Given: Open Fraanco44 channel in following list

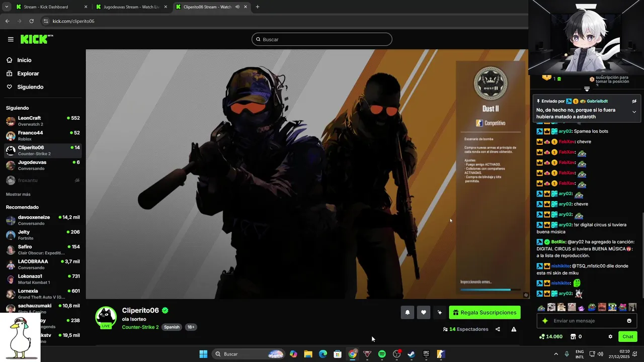Looking at the screenshot, I should click(43, 136).
